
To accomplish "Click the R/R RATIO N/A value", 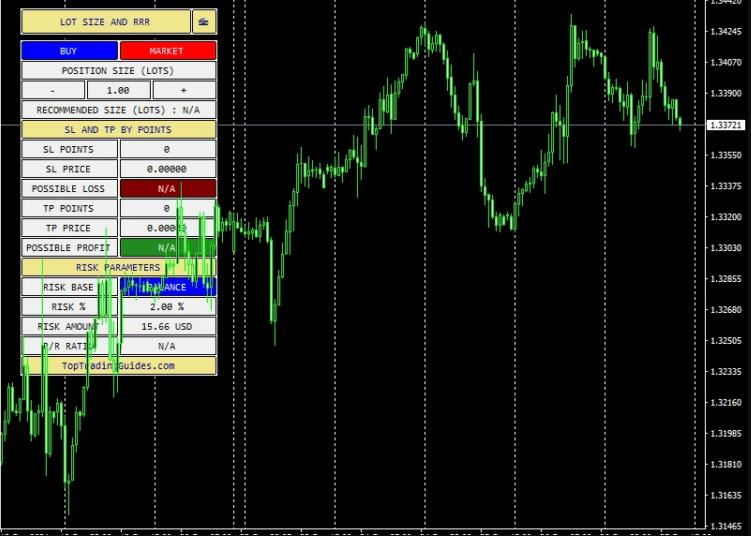I will point(168,345).
